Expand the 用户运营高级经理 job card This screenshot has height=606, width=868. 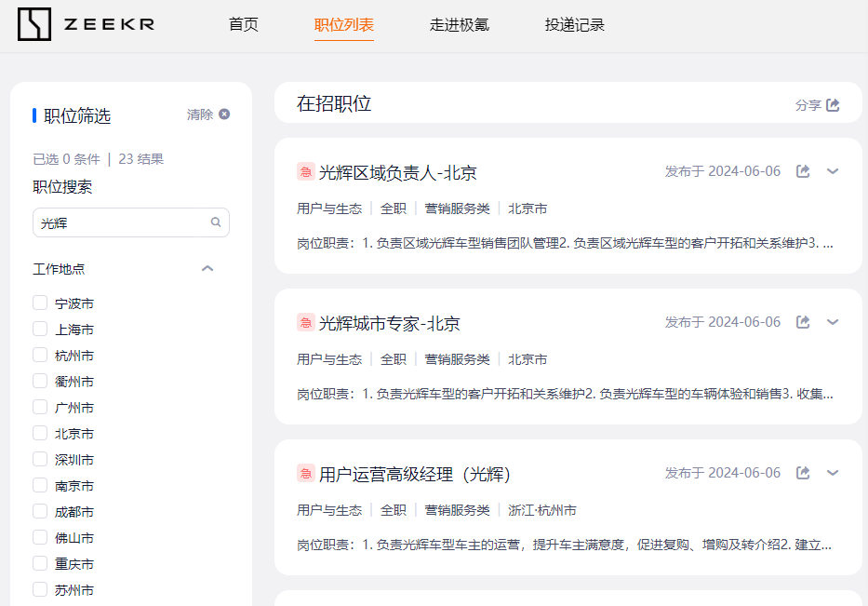(x=833, y=473)
